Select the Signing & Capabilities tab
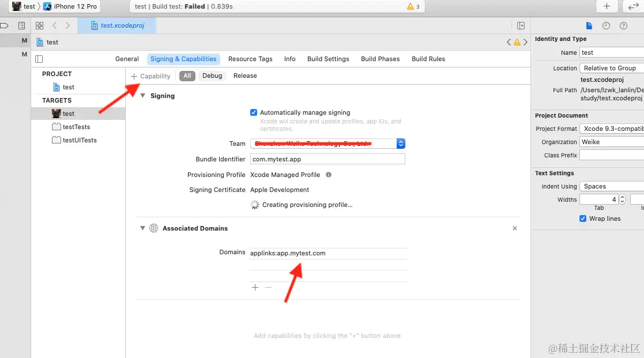Image resolution: width=644 pixels, height=358 pixels. [x=183, y=59]
